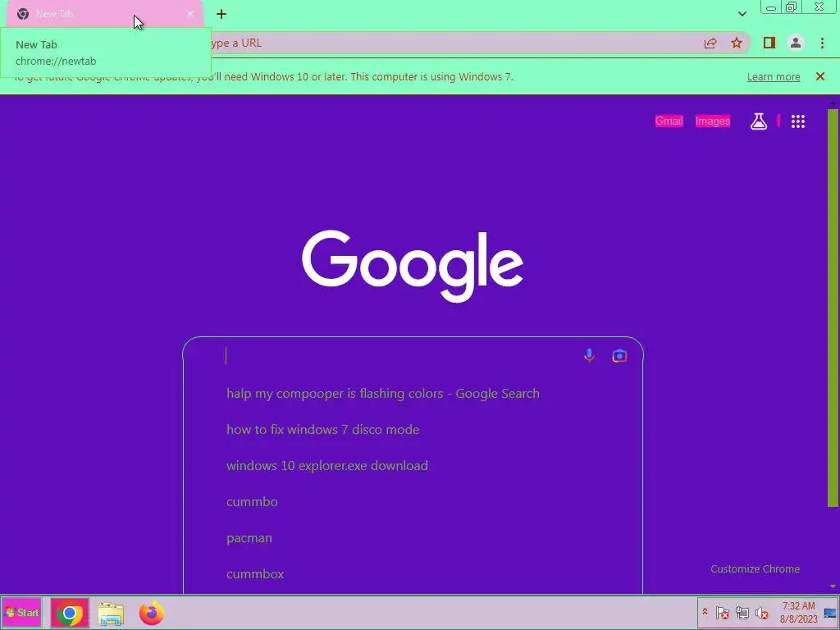This screenshot has height=630, width=840.
Task: Launch Firefox from taskbar
Action: [152, 613]
